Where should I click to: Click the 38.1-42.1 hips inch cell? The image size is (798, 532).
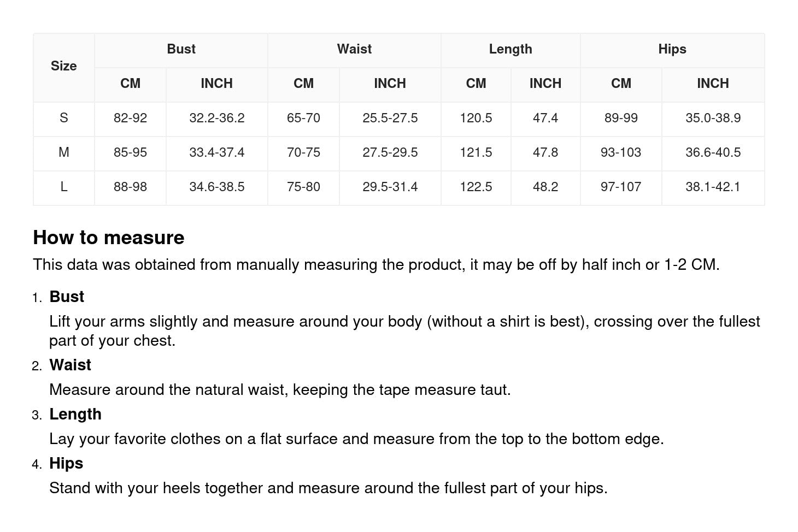713,187
